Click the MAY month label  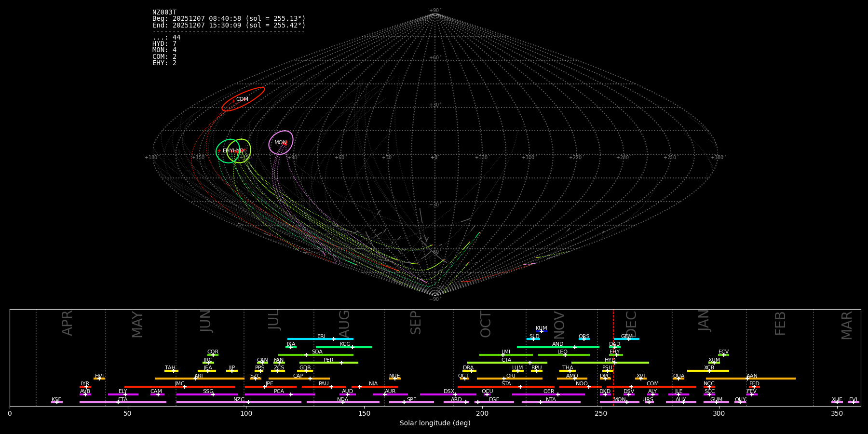(137, 325)
